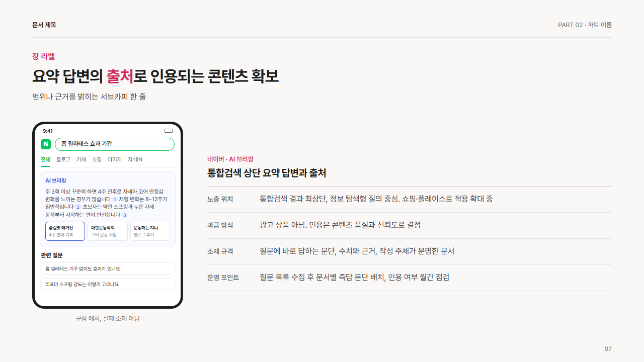Click citation marker 3 in the AI briefing

[x=125, y=215]
